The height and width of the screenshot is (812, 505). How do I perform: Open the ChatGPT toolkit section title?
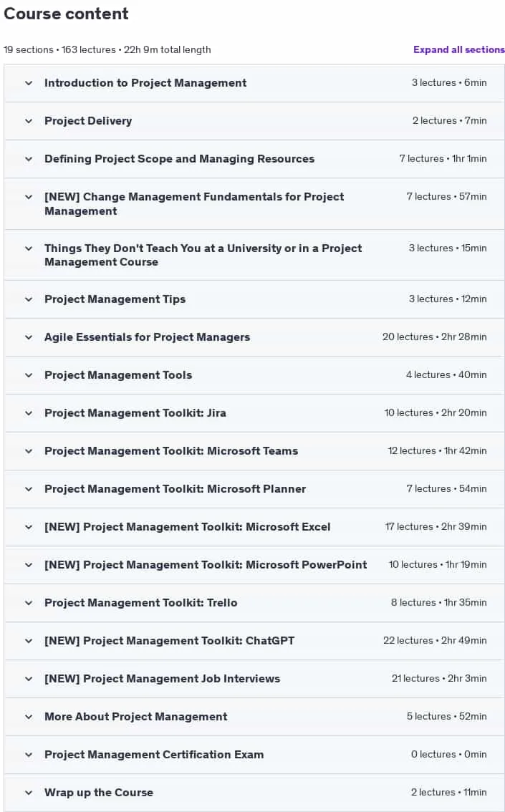[x=169, y=641]
